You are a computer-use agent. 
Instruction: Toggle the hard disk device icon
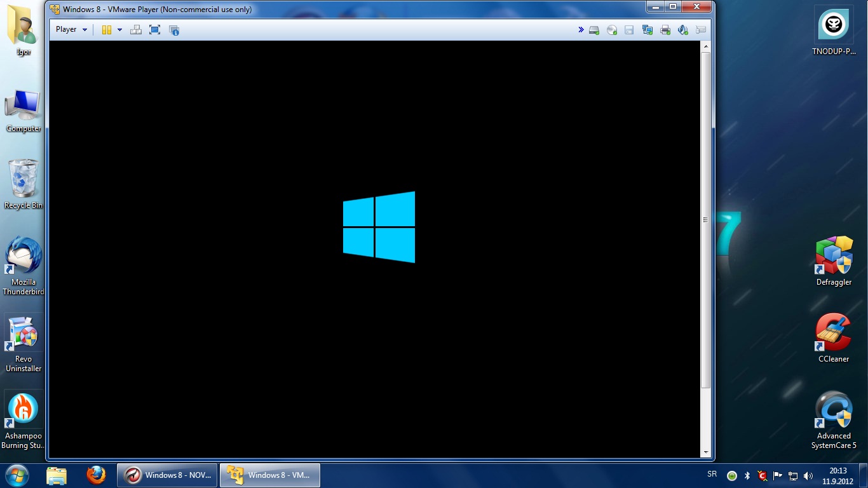click(x=594, y=30)
